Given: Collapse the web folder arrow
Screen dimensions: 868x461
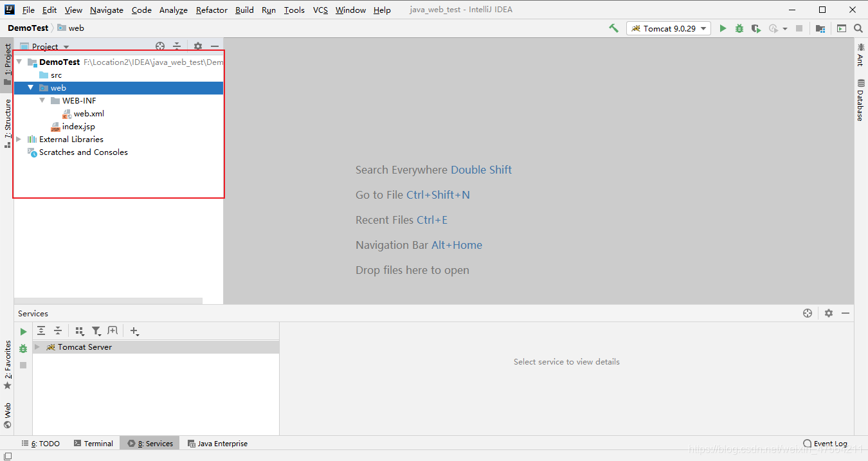Looking at the screenshot, I should click(x=30, y=87).
